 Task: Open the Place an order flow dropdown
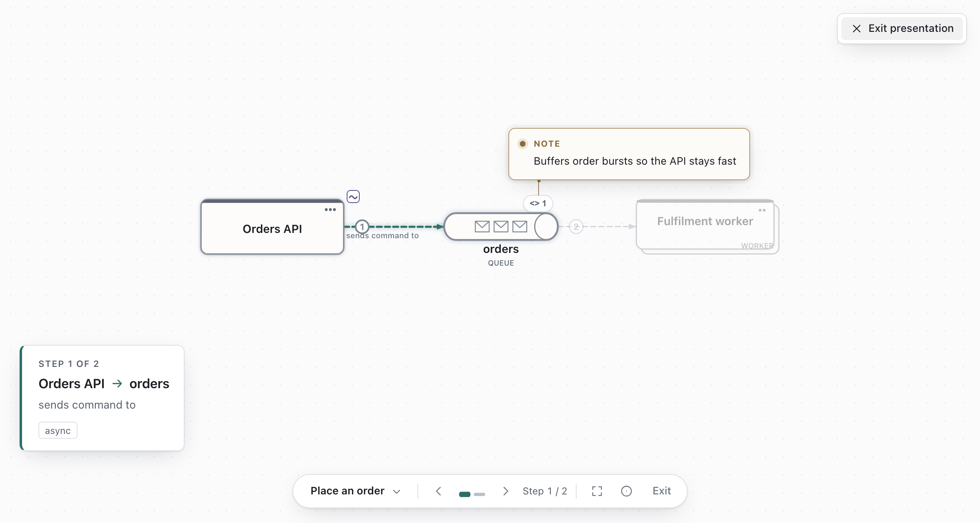point(355,491)
